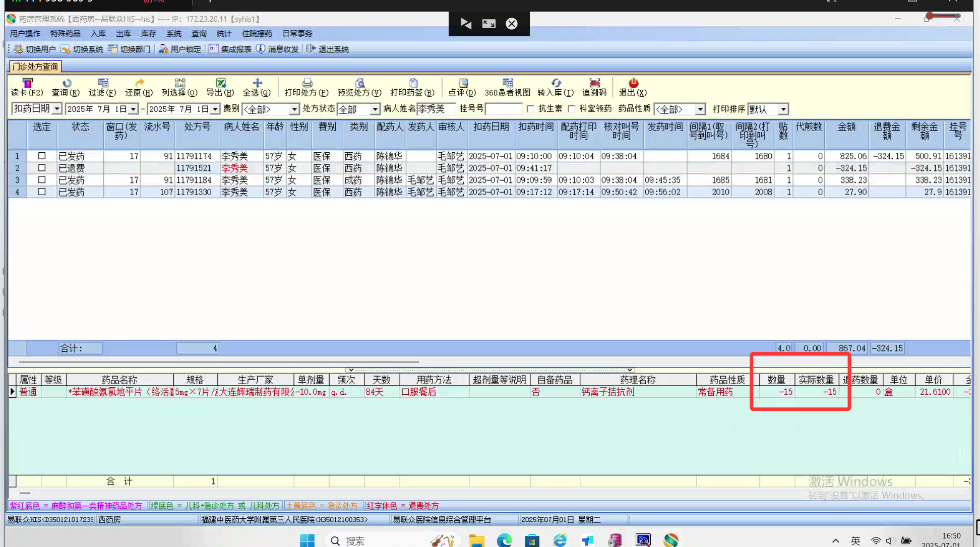This screenshot has height=547, width=980.
Task: Check the select box for row 1
Action: click(42, 156)
